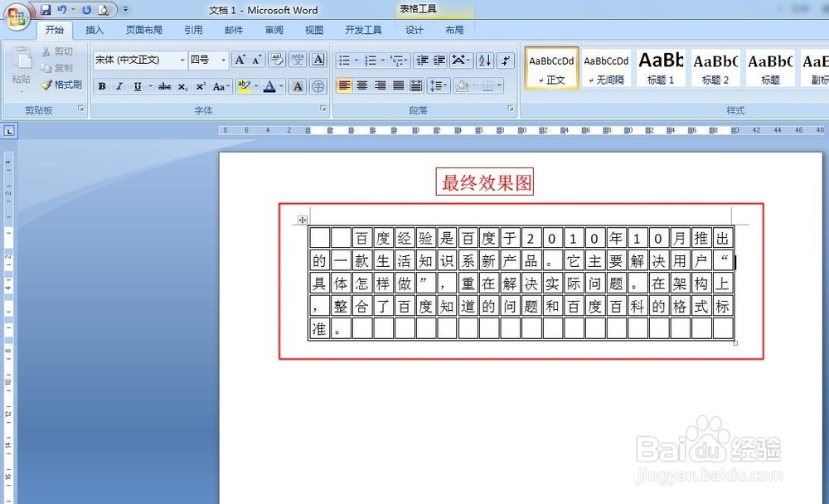Viewport: 829px width, 504px height.
Task: Toggle superscript formatting
Action: (x=201, y=86)
